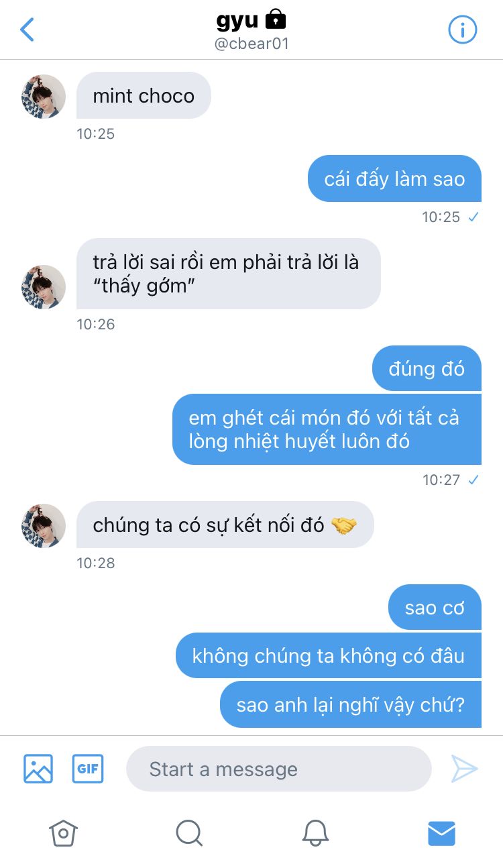
Task: Go to the Home tab
Action: coord(63,834)
